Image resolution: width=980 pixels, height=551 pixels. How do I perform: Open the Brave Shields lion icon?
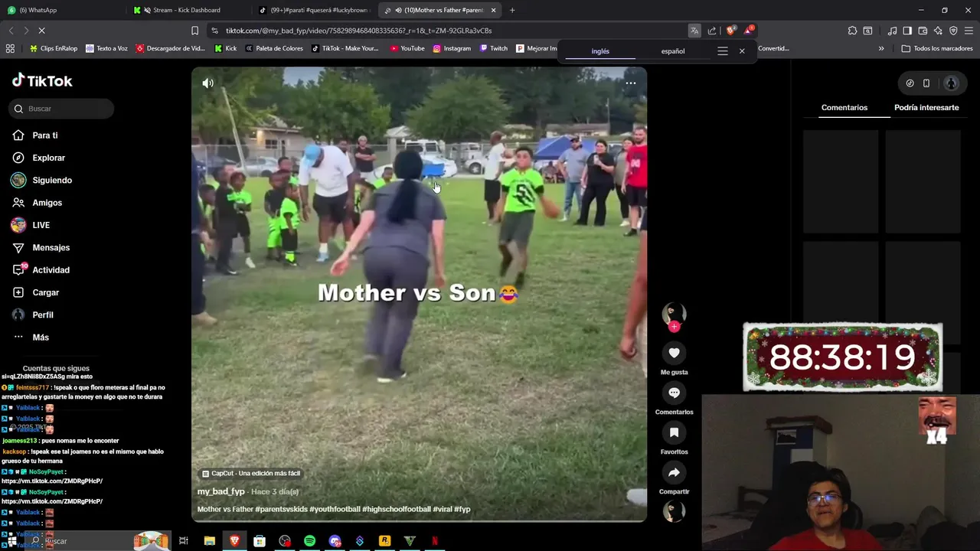tap(730, 31)
